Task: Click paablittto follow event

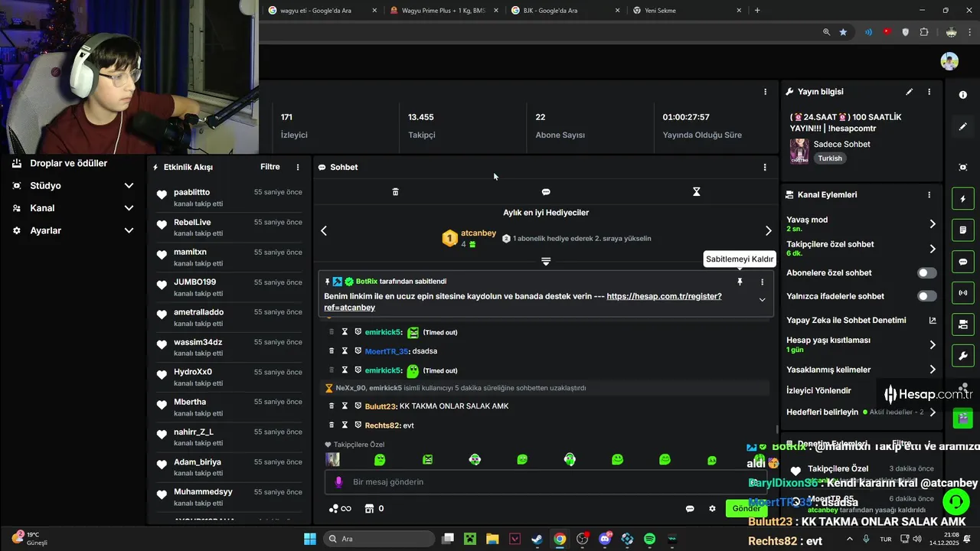Action: 228,197
